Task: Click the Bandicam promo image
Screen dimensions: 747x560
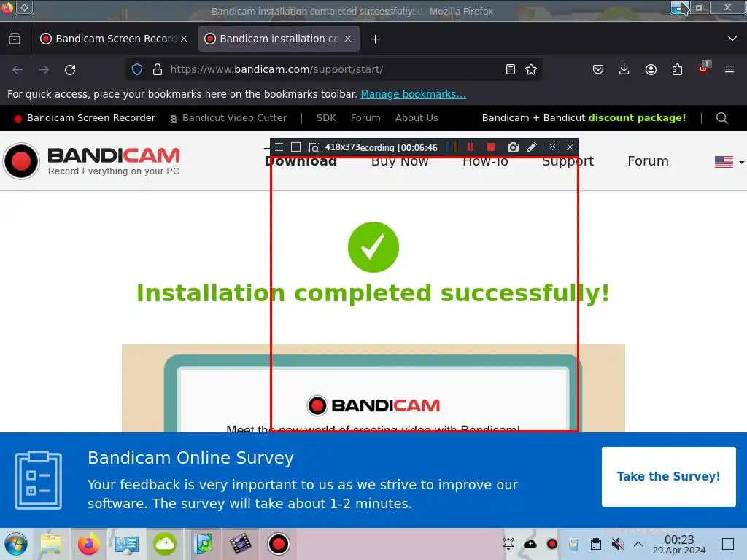Action: click(x=373, y=388)
